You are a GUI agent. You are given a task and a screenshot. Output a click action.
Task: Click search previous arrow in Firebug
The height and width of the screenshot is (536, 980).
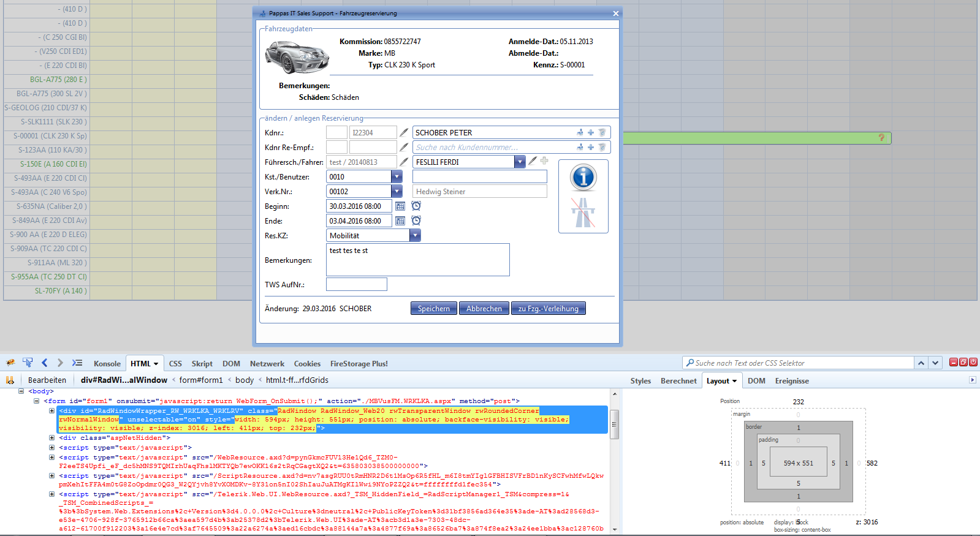921,363
